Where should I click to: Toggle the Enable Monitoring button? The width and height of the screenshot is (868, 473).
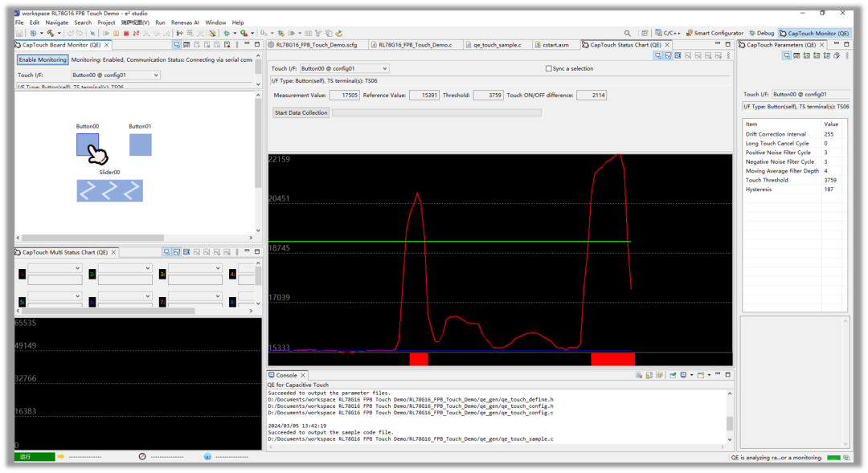43,60
